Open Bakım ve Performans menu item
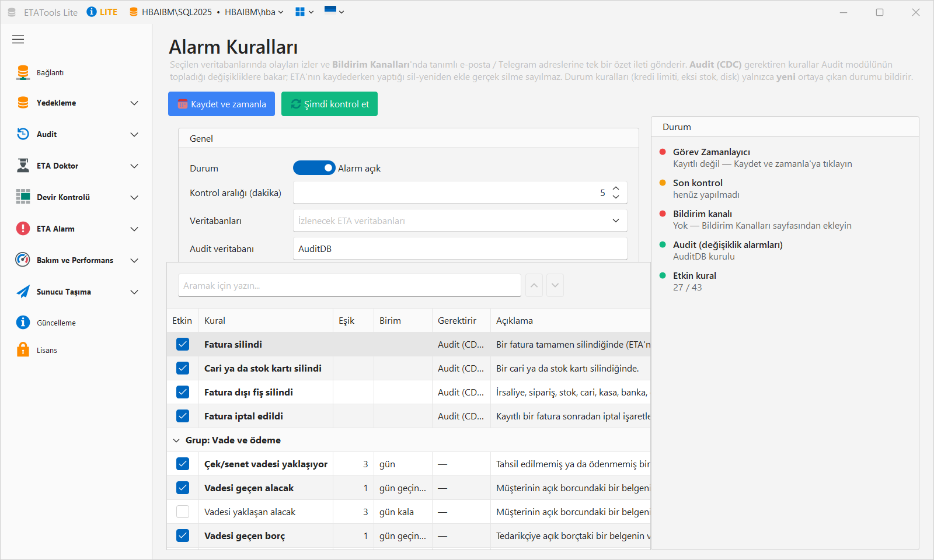 point(78,260)
